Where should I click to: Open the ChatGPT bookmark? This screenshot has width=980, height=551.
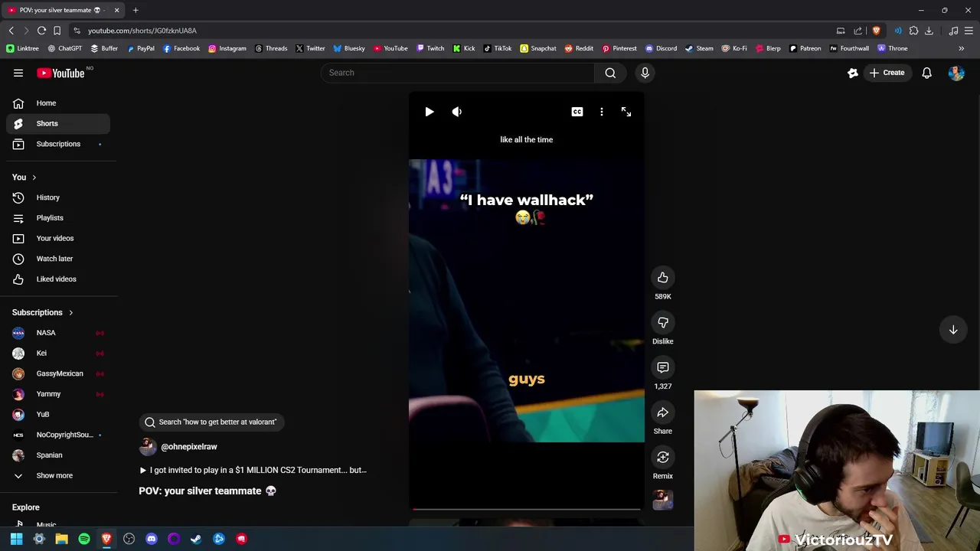(x=65, y=48)
